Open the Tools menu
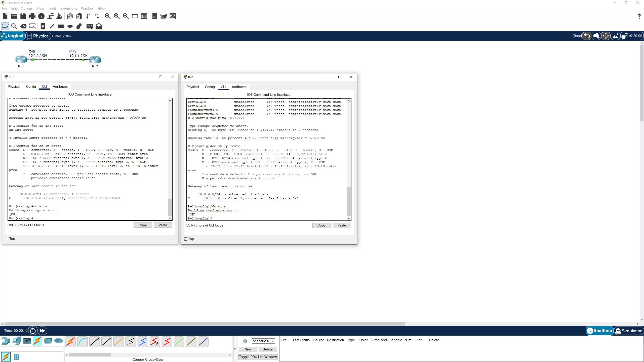The width and height of the screenshot is (644, 362). [52, 8]
